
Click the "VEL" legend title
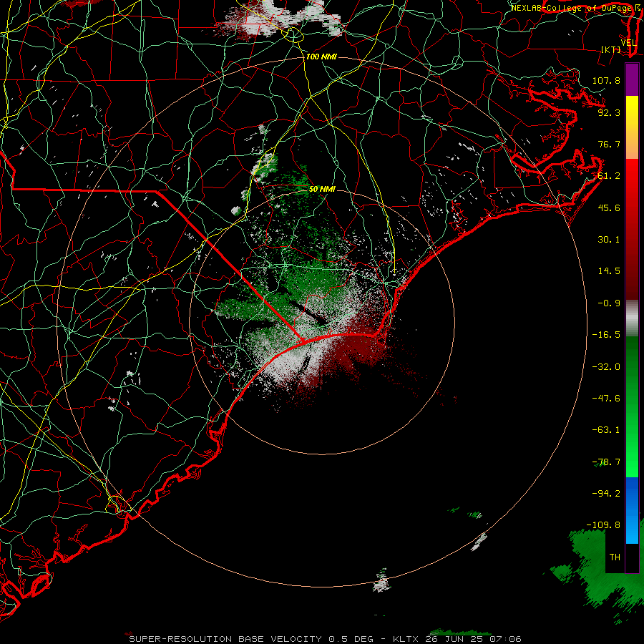pos(628,43)
